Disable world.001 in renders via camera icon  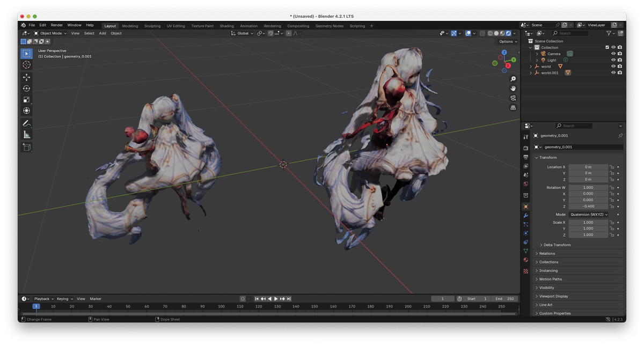pos(619,72)
